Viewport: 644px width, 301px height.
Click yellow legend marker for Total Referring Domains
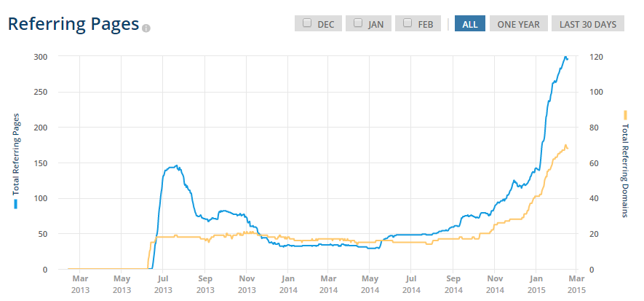pyautogui.click(x=625, y=114)
